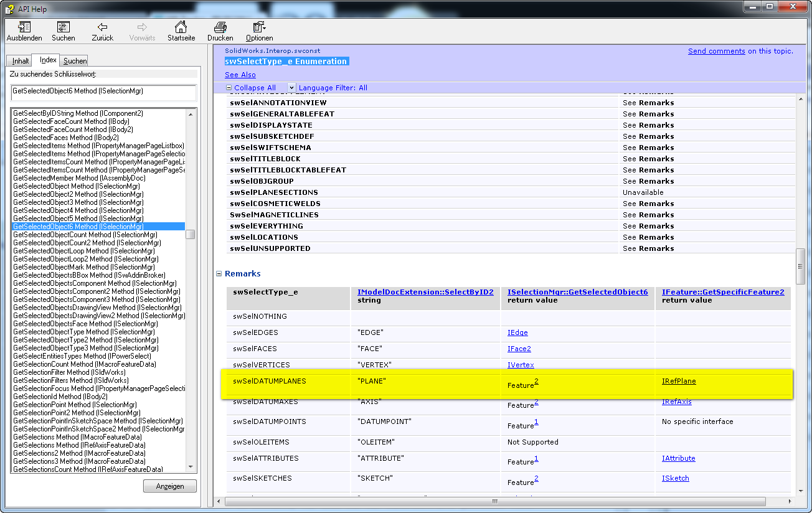
Task: Open the Send comments link
Action: coord(716,51)
